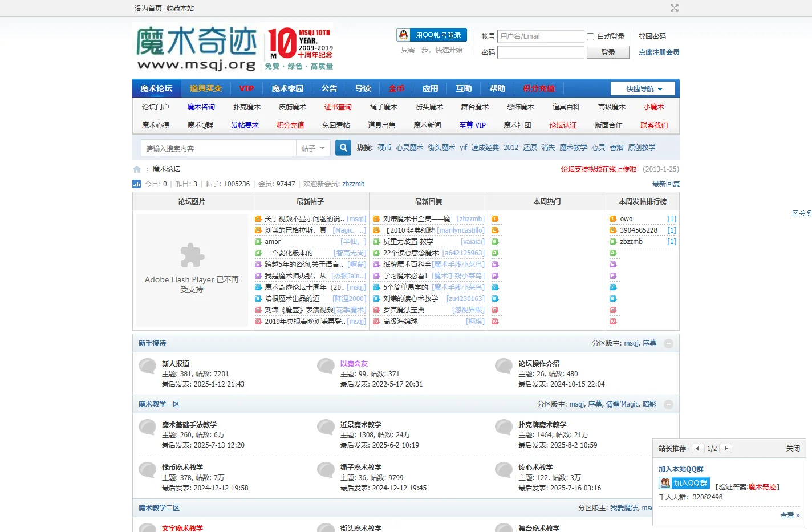Click the 魔术教学二区 section title
Image resolution: width=812 pixels, height=532 pixels.
(159, 508)
